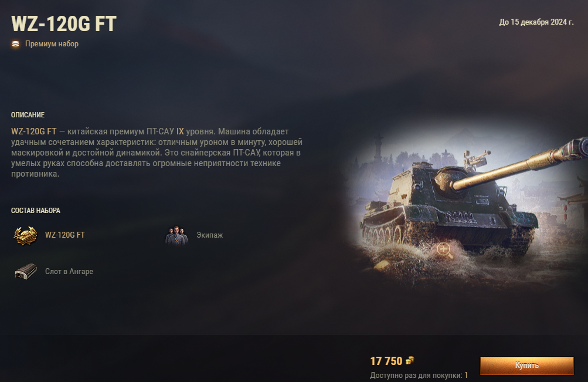This screenshot has width=588, height=382.
Task: Click the golden tank laurel icon
Action: tap(25, 236)
